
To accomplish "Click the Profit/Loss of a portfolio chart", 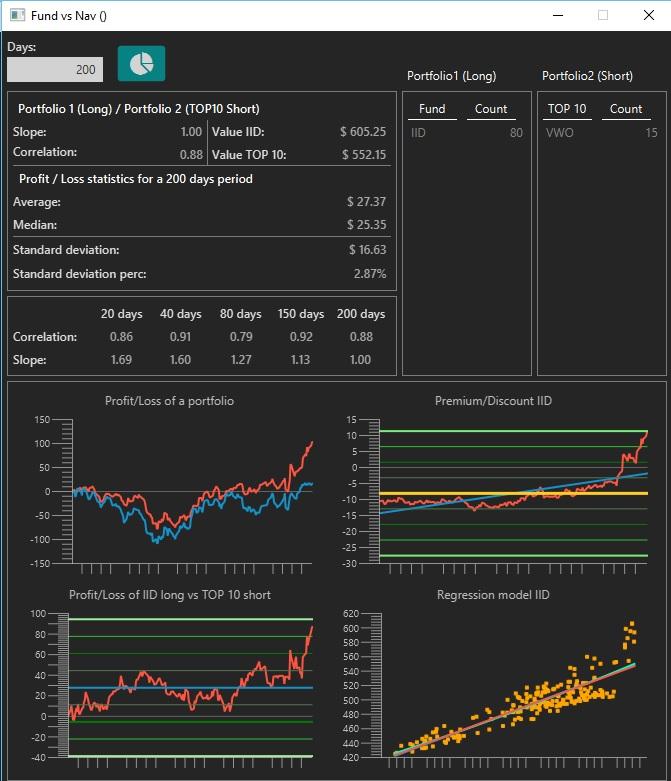I will click(x=170, y=486).
